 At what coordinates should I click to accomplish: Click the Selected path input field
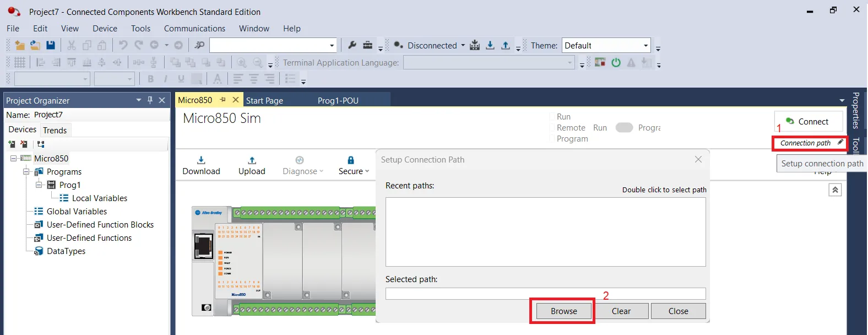pyautogui.click(x=545, y=294)
